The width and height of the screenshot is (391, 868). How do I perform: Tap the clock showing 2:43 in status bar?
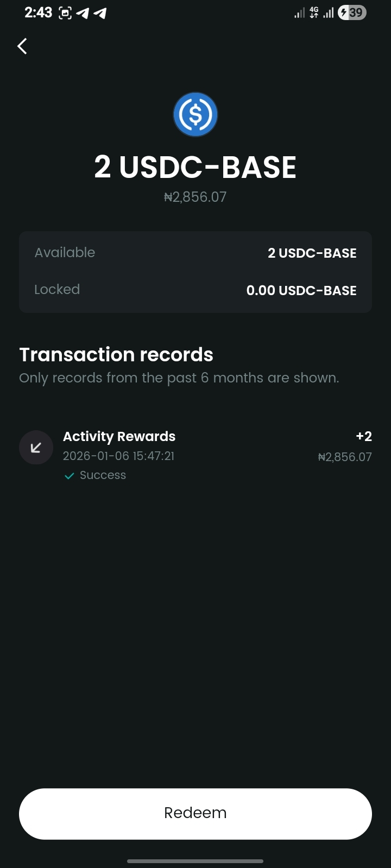click(38, 12)
